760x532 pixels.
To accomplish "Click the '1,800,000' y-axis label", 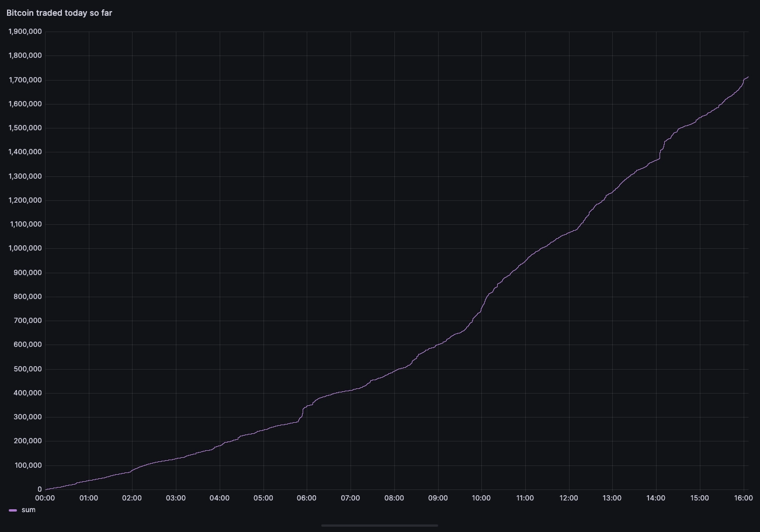I will pyautogui.click(x=25, y=55).
